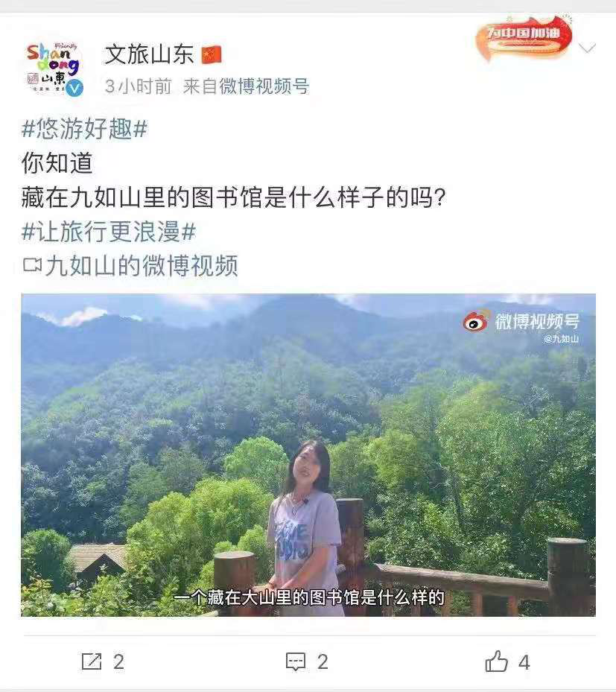616x692 pixels.
Task: Open the #悠游好趣# hashtag
Action: 84,129
